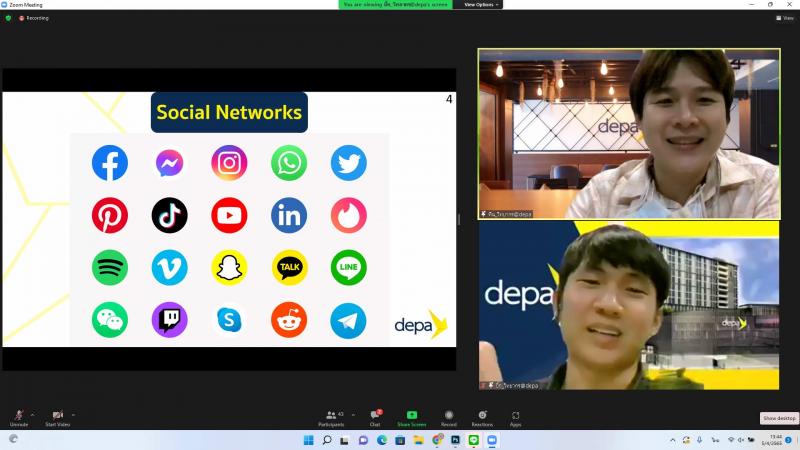Click the green LINE icon on slide
Viewport: 800px width, 450px height.
[348, 267]
